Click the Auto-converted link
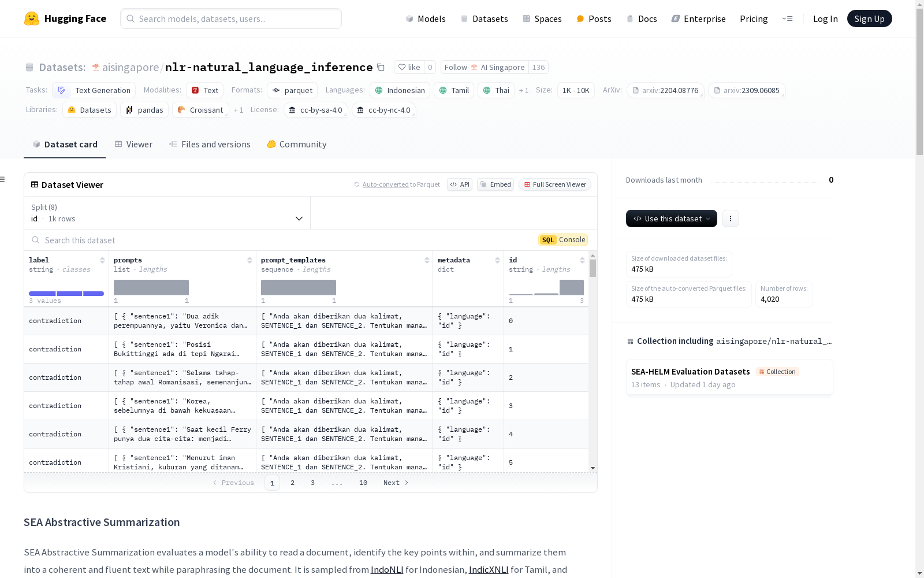The image size is (924, 578). pyautogui.click(x=385, y=184)
